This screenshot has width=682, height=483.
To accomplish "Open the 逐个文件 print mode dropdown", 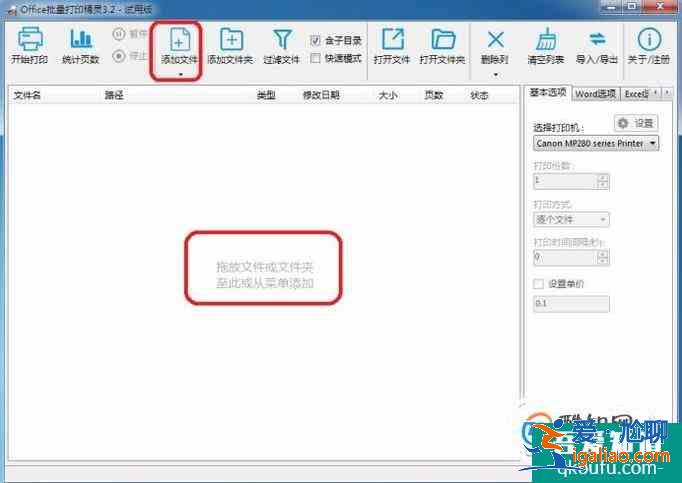I will [571, 219].
